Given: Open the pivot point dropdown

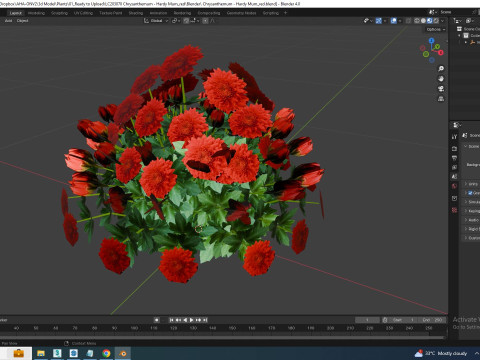Looking at the screenshot, I should click(x=176, y=21).
